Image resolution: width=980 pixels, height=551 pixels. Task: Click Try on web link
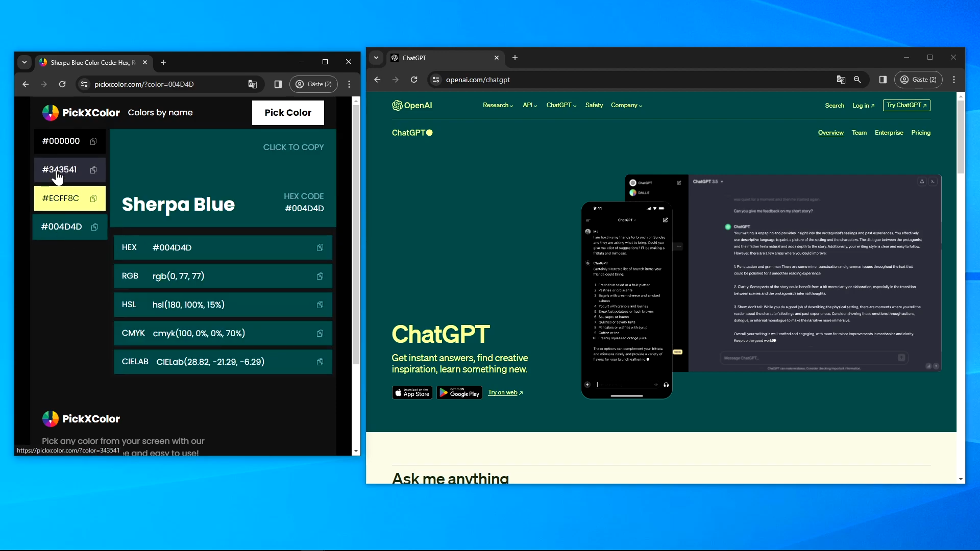(505, 392)
